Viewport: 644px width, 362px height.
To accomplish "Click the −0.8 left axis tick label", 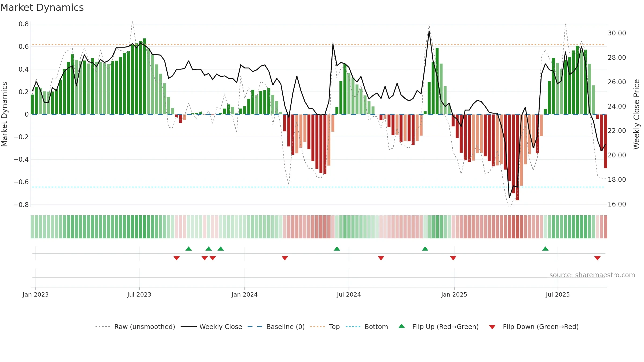I will [x=21, y=205].
